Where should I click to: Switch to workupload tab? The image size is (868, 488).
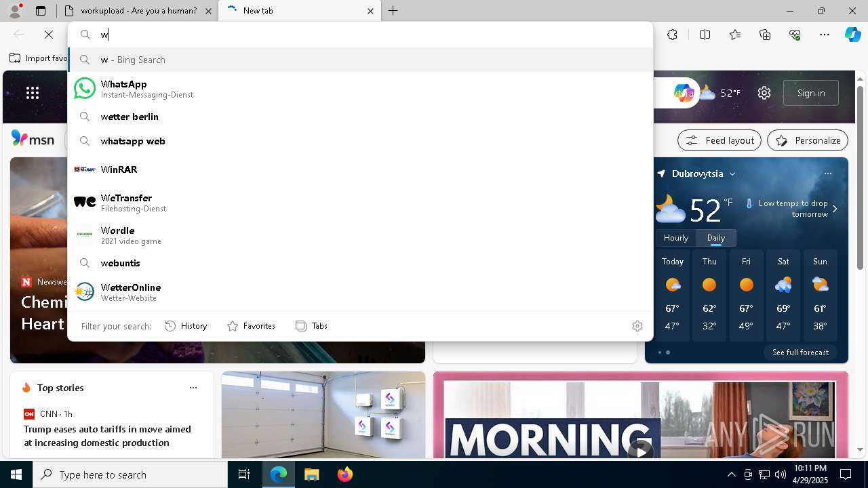pos(138,11)
